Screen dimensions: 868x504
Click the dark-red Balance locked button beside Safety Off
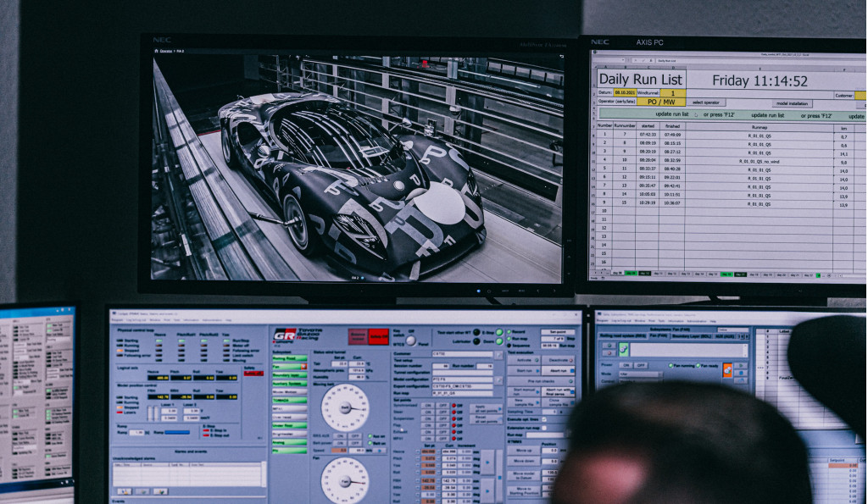(358, 336)
